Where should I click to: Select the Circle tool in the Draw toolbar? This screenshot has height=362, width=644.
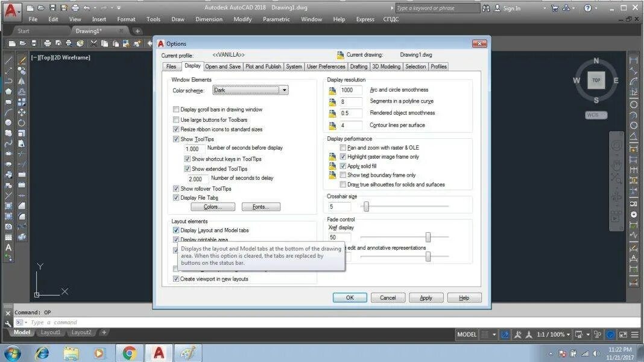click(x=8, y=122)
